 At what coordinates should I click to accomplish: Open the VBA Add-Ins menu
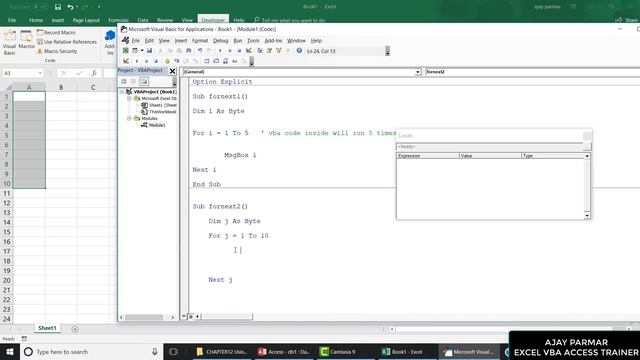click(x=273, y=40)
